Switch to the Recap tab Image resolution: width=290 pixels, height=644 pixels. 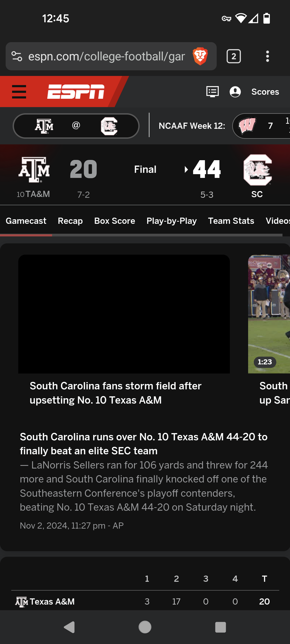point(70,221)
